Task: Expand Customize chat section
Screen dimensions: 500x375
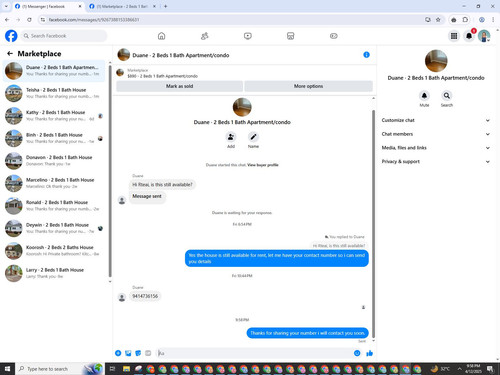Action: pos(436,120)
